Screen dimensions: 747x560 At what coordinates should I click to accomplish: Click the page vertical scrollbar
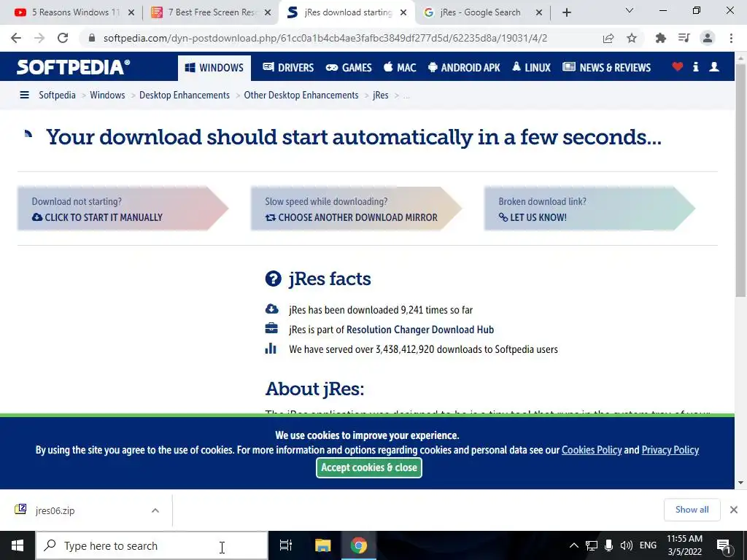[740, 181]
